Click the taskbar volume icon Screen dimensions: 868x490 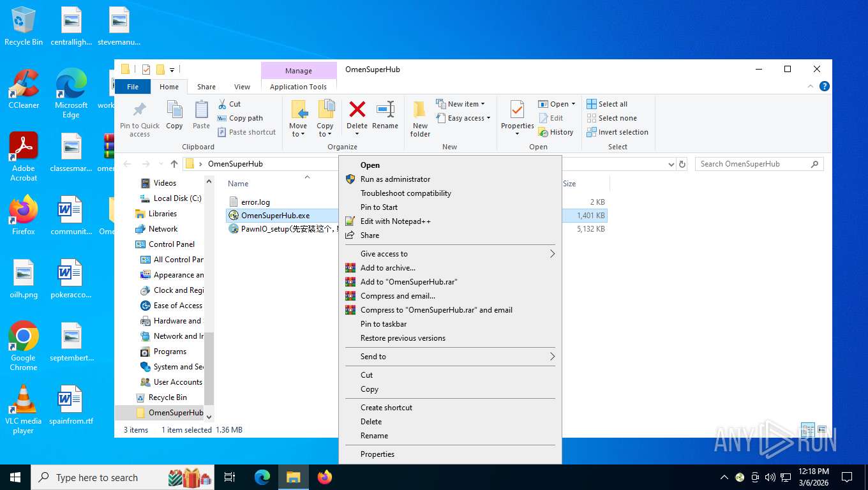(x=770, y=477)
